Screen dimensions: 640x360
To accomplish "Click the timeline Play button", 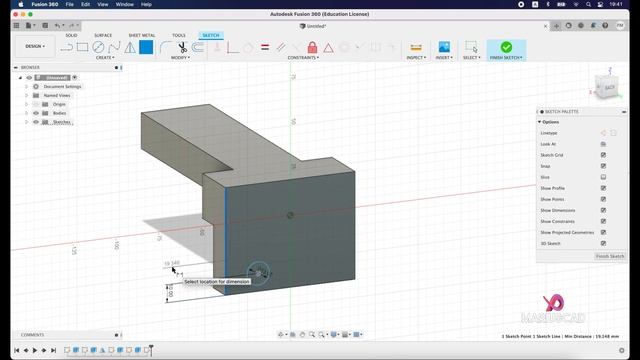I will pyautogui.click(x=35, y=350).
